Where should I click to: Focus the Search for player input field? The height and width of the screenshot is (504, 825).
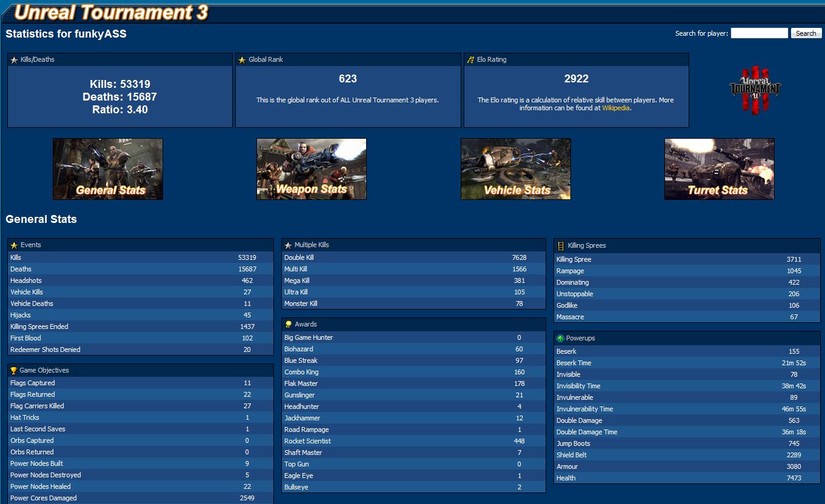[x=760, y=33]
